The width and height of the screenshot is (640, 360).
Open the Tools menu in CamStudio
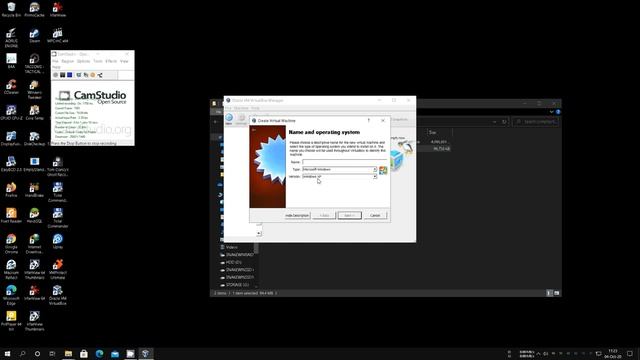[x=98, y=61]
